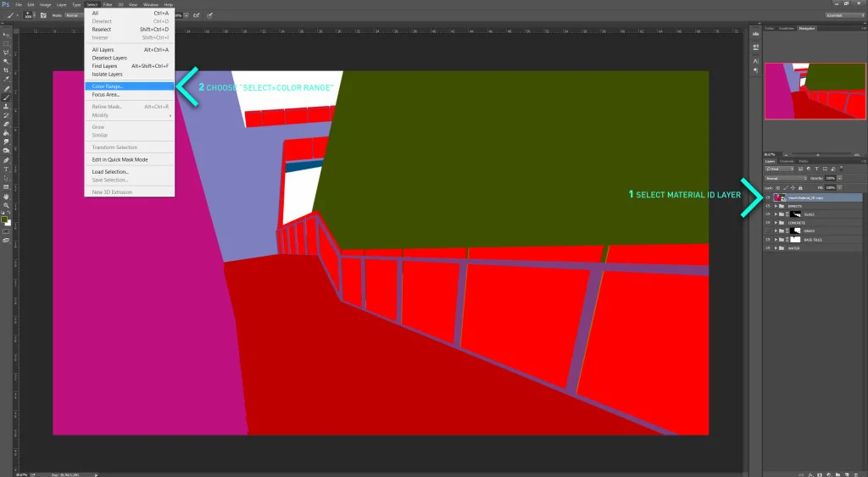Open the Paragraph panel icon
Screen dimensions: 868x477
click(x=755, y=70)
